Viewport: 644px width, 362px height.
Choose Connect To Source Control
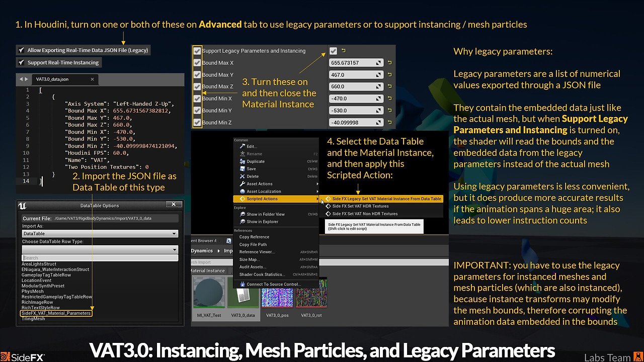tap(276, 285)
